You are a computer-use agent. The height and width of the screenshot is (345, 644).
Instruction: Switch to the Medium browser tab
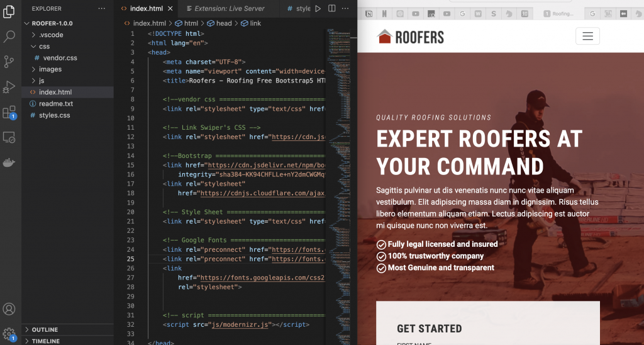coord(623,14)
